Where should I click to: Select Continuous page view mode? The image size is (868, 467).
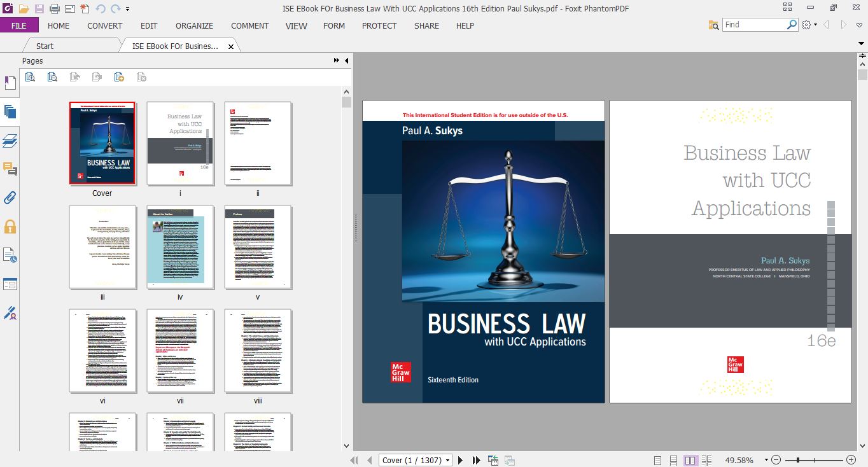[x=674, y=460]
